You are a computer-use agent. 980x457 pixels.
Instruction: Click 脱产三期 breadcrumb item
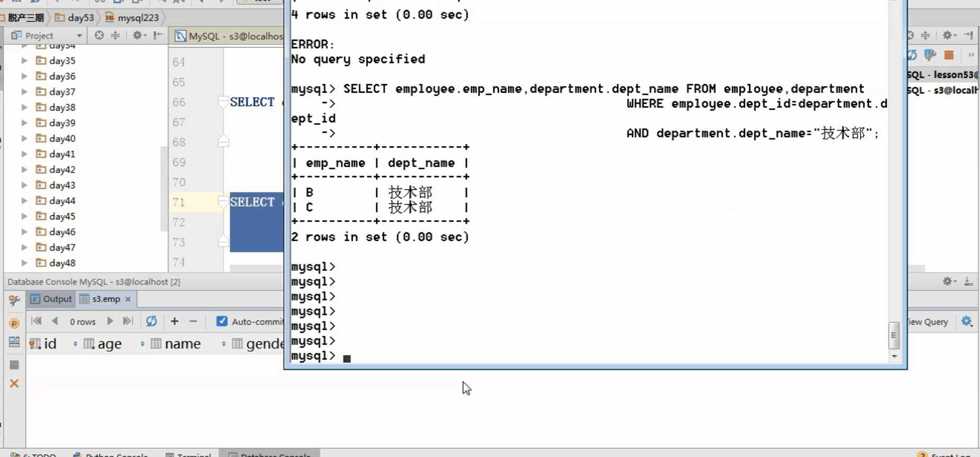point(24,17)
